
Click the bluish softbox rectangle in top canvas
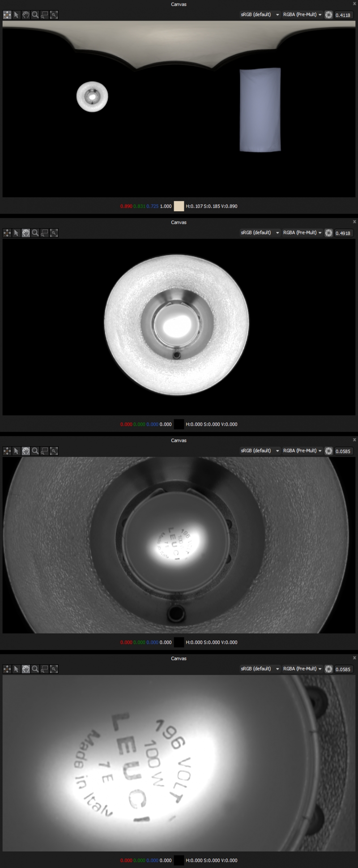260,110
